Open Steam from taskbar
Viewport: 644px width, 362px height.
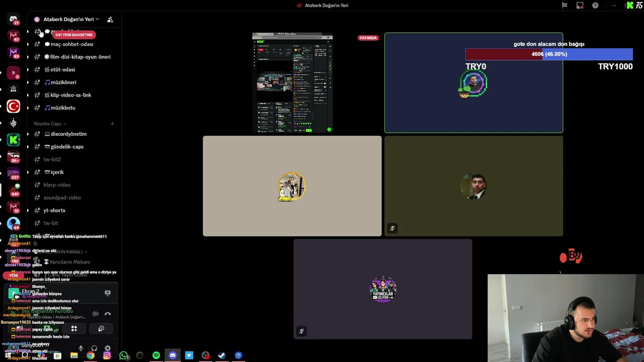[x=221, y=355]
